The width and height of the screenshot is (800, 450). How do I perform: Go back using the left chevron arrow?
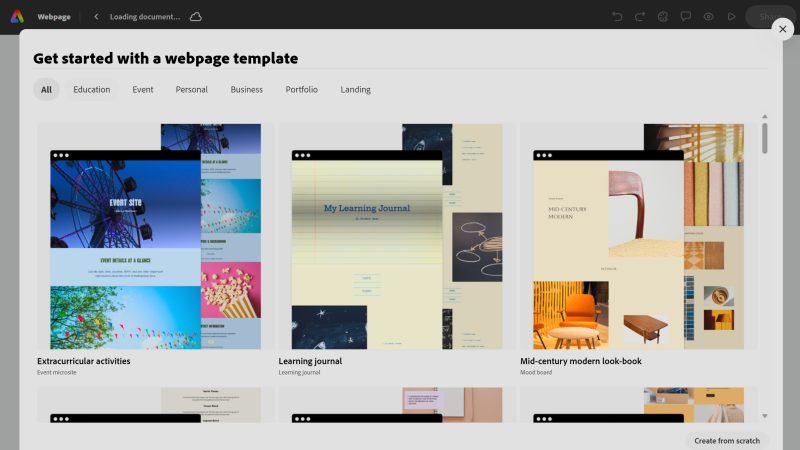click(96, 16)
